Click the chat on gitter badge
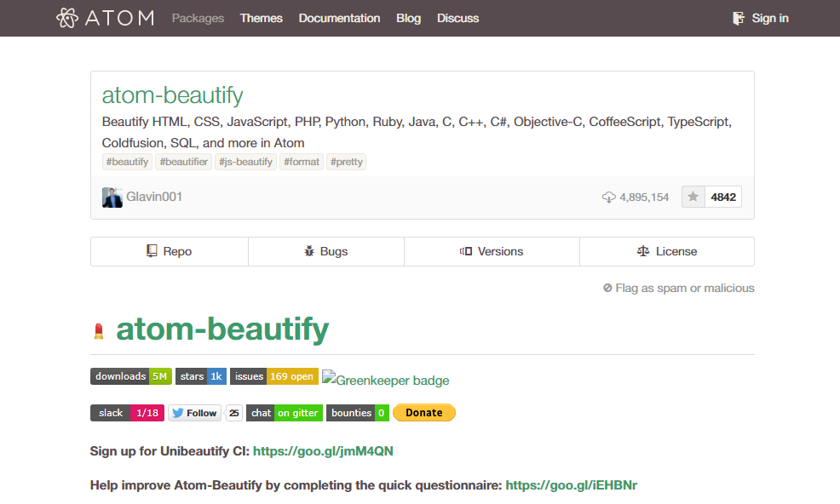The image size is (840, 504). pos(285,413)
